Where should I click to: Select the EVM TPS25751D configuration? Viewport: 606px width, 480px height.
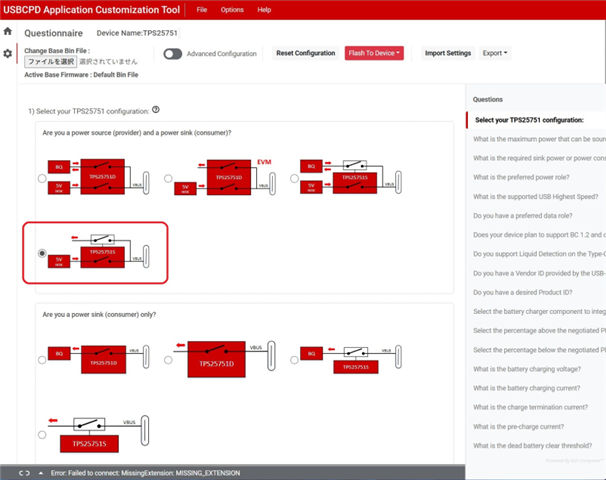(168, 178)
